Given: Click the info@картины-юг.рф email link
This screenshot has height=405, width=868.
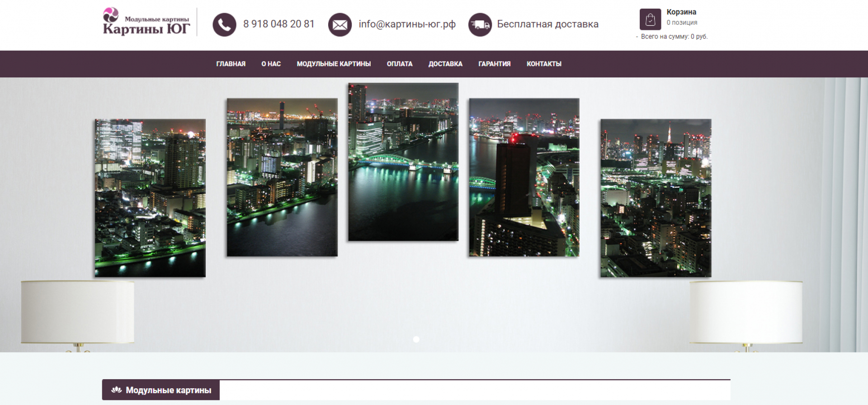Looking at the screenshot, I should 407,24.
